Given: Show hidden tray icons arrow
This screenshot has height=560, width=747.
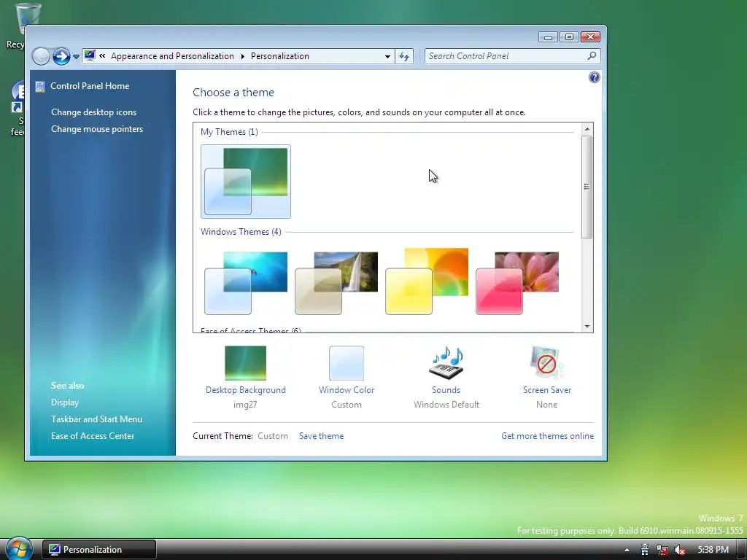Looking at the screenshot, I should [627, 550].
